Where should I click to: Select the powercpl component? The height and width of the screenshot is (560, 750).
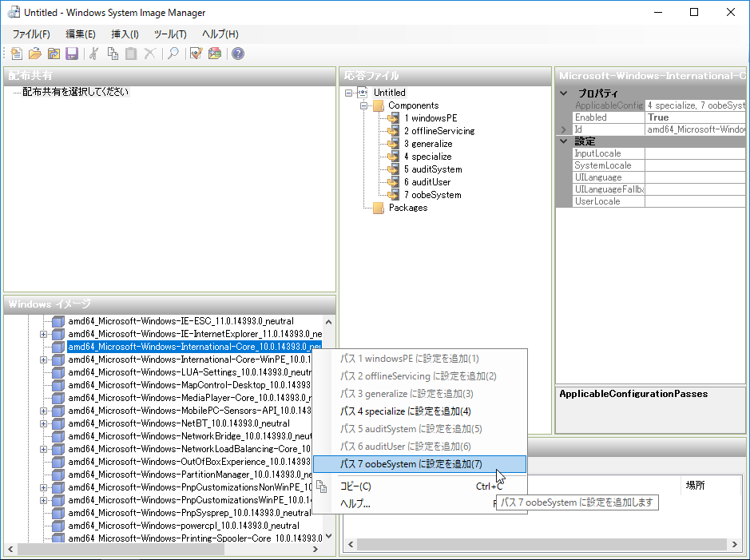pos(184,526)
